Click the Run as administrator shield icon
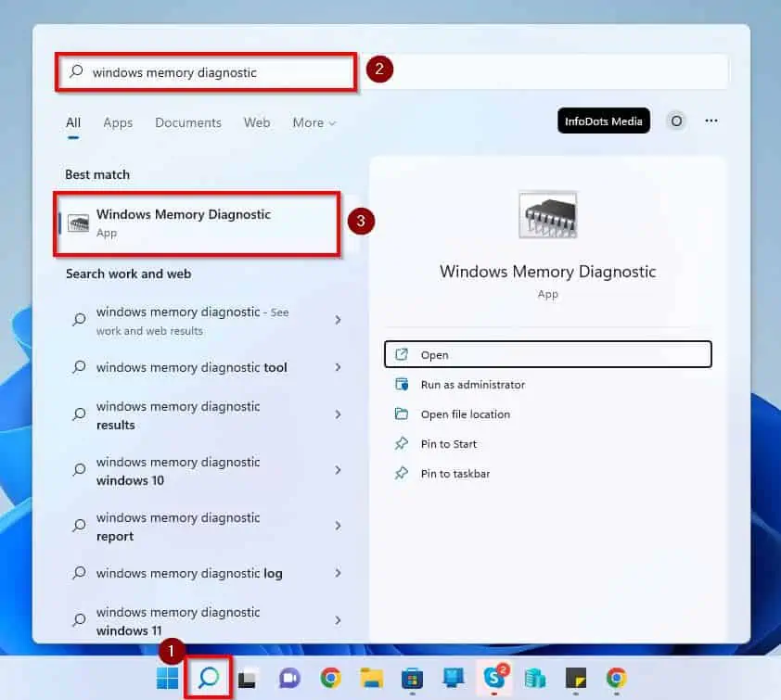The height and width of the screenshot is (700, 781). point(402,385)
